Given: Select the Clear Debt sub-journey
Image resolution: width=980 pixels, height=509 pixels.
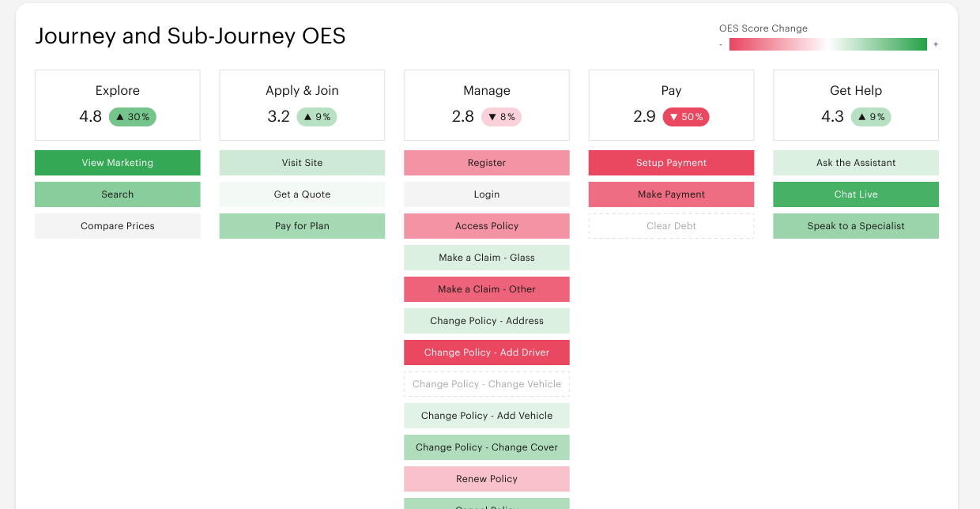Looking at the screenshot, I should [x=671, y=226].
